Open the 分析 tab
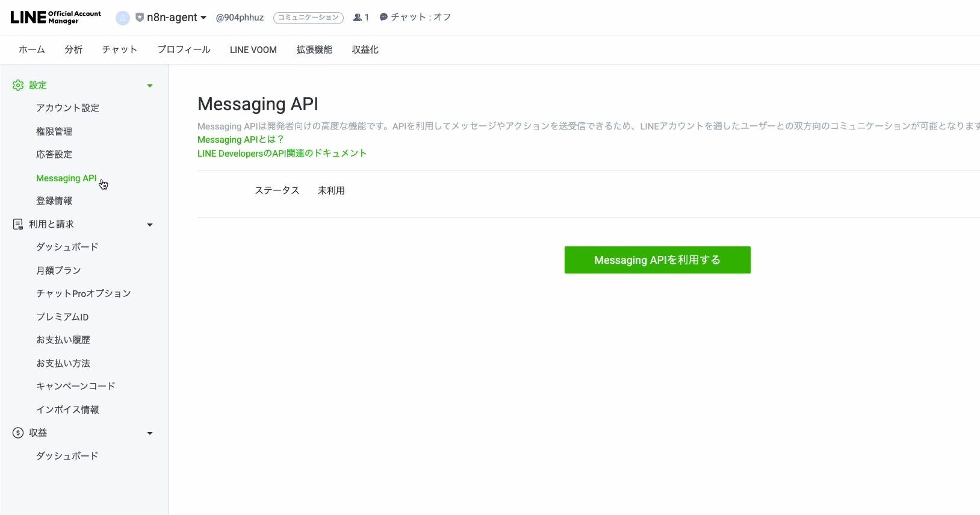 coord(73,49)
